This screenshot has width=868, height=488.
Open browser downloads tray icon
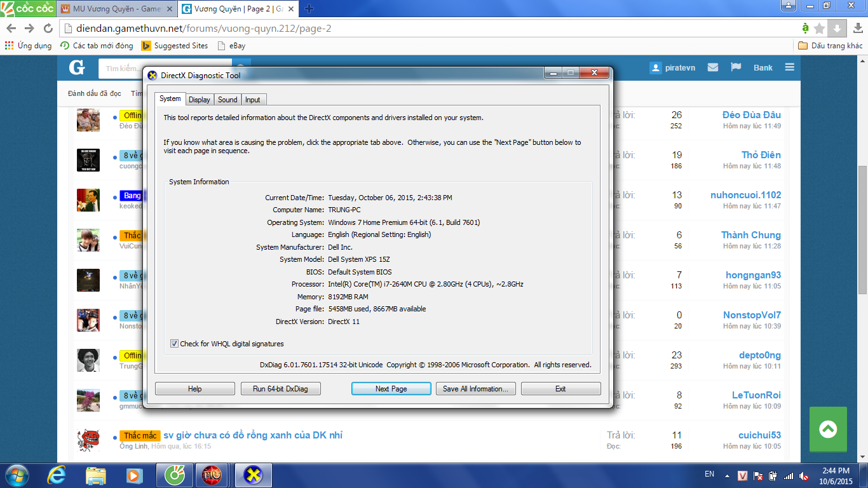coord(857,29)
